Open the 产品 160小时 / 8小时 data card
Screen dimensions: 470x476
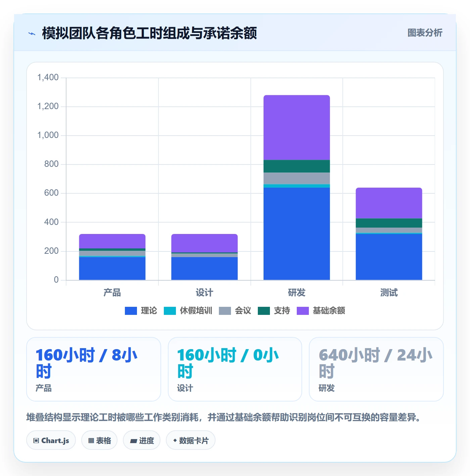[x=94, y=369]
